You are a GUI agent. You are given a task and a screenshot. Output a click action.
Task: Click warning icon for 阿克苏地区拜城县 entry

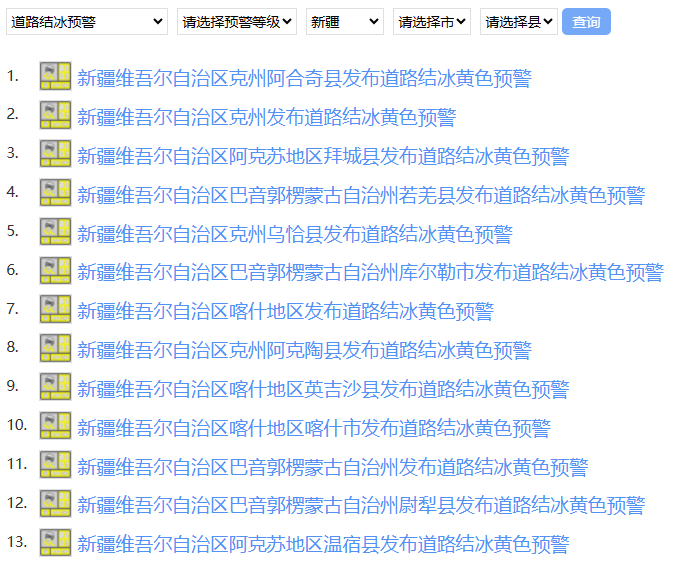(55, 155)
